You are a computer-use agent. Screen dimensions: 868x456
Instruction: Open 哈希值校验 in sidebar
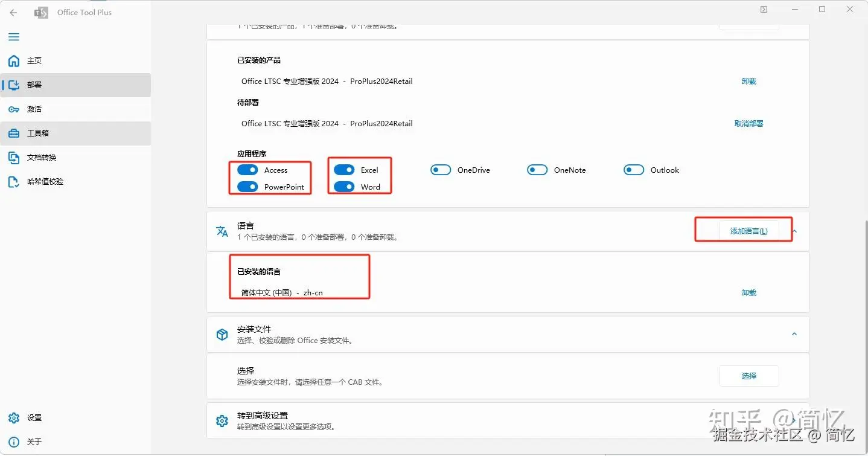[75, 182]
